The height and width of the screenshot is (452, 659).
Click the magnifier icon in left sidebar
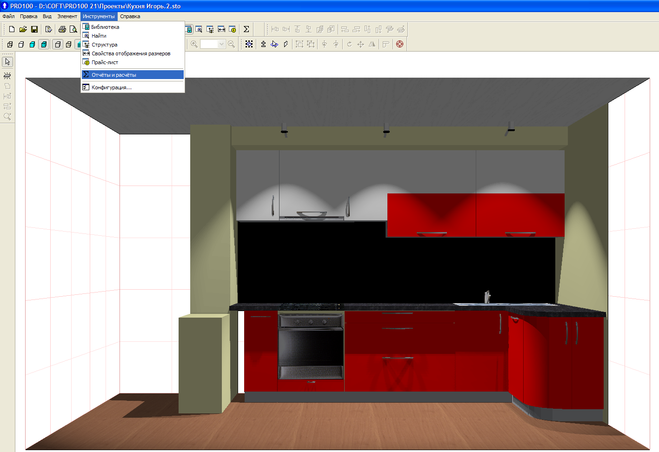7,116
